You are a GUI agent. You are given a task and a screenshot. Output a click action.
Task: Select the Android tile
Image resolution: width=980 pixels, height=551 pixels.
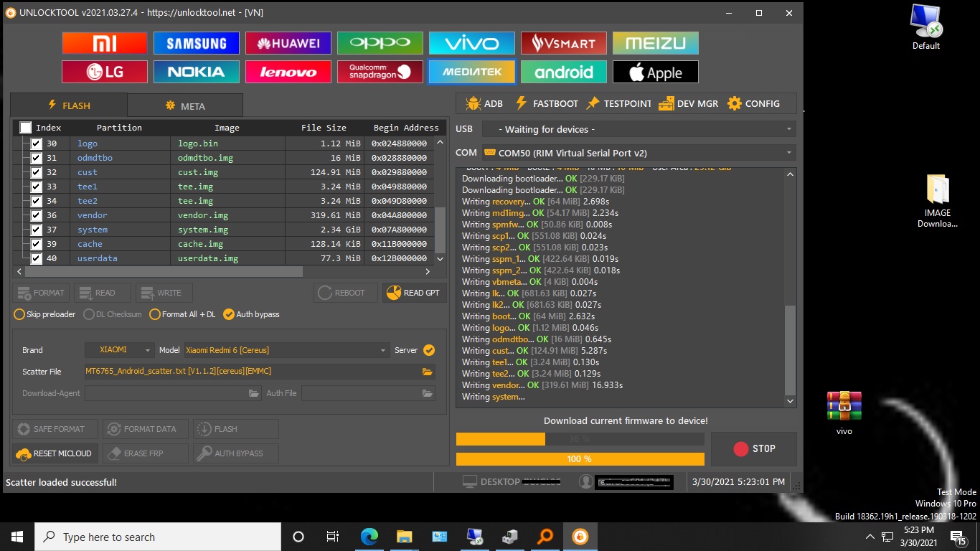pos(564,72)
